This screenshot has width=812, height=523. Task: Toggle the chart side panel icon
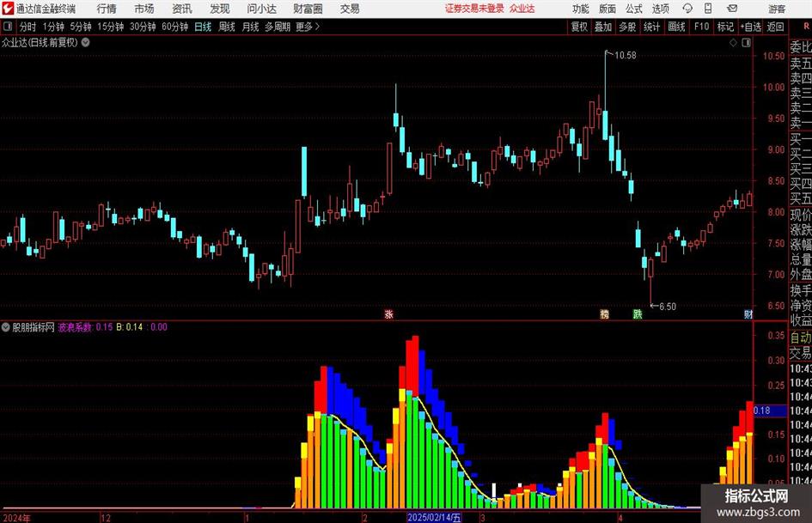coord(746,43)
